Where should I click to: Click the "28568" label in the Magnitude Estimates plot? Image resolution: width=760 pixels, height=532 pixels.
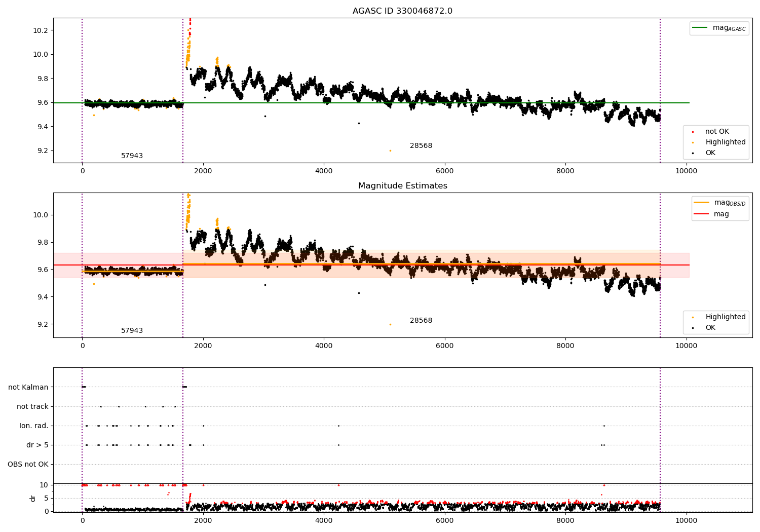click(x=421, y=320)
